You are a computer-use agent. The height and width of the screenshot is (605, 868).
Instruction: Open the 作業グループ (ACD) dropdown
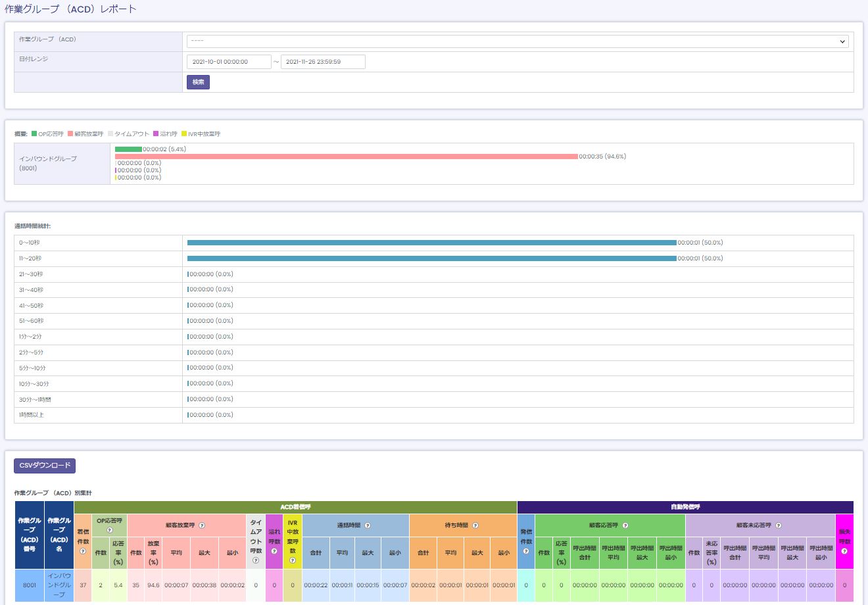tap(518, 41)
